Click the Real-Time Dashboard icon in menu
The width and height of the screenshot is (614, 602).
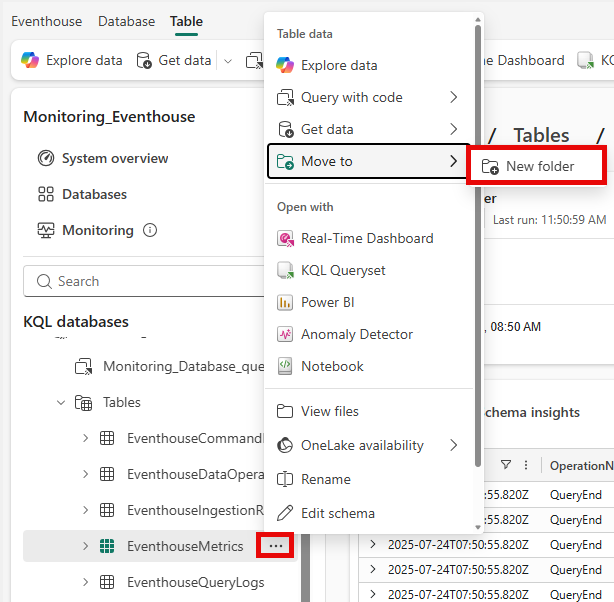tap(285, 239)
